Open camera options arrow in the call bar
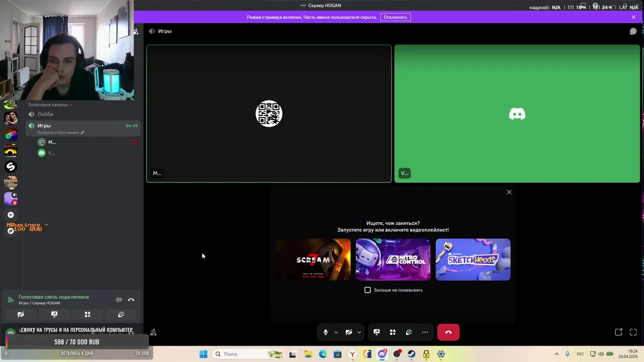Viewport: 644px width, 362px height. click(x=359, y=332)
